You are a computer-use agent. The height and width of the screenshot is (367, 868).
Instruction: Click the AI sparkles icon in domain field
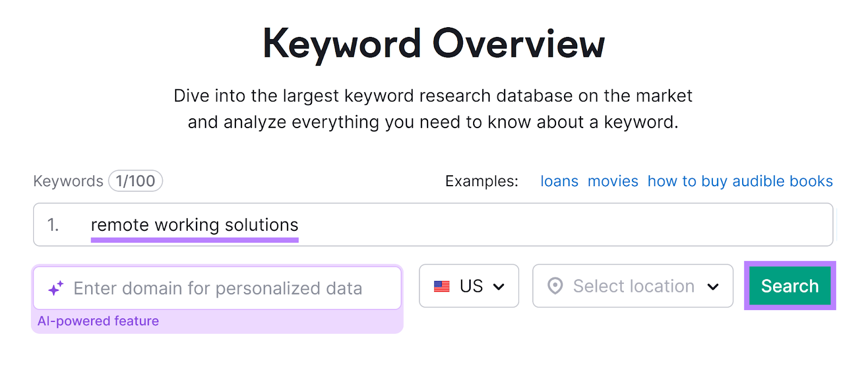(x=56, y=287)
